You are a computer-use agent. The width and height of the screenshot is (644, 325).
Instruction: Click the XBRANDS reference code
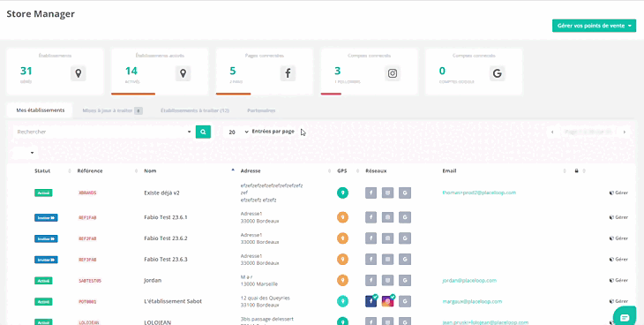[87, 193]
